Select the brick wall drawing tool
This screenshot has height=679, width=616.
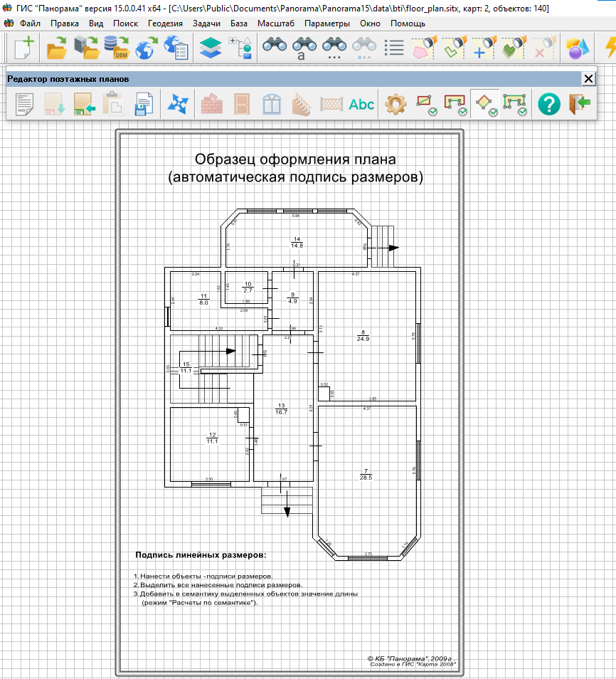pyautogui.click(x=211, y=105)
